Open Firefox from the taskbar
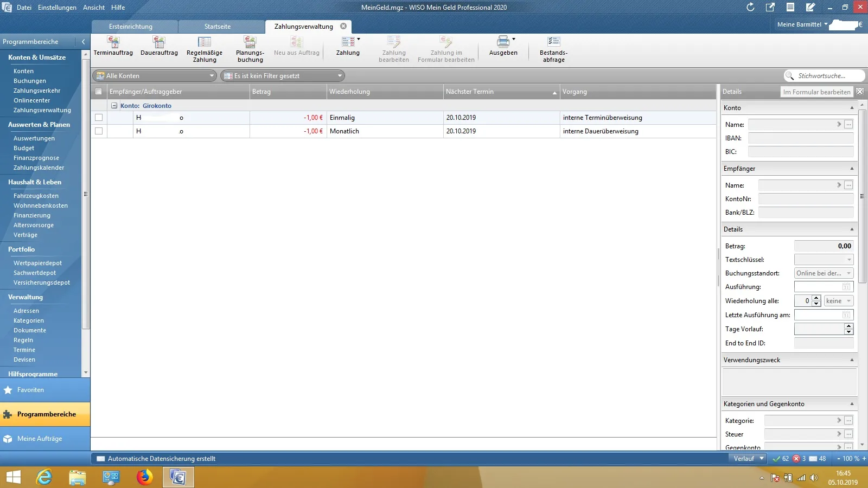868x488 pixels. coord(144,477)
